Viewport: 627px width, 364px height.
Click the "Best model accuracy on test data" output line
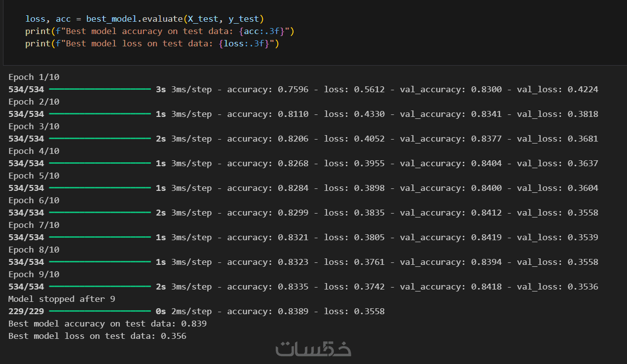coord(107,324)
